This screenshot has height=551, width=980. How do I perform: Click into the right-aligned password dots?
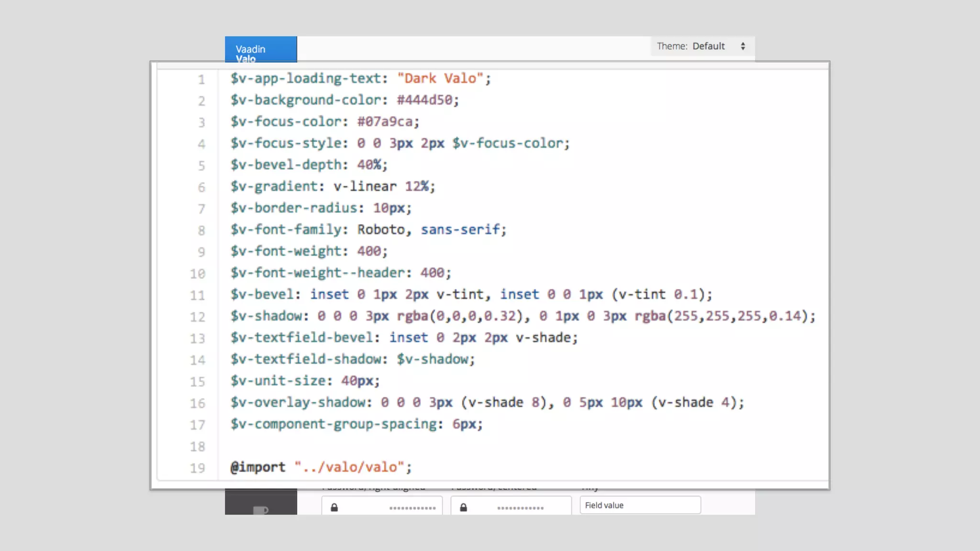coord(412,508)
